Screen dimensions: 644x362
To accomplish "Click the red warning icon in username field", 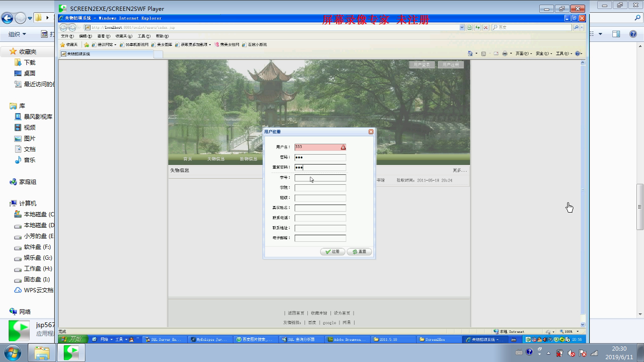I will click(343, 147).
